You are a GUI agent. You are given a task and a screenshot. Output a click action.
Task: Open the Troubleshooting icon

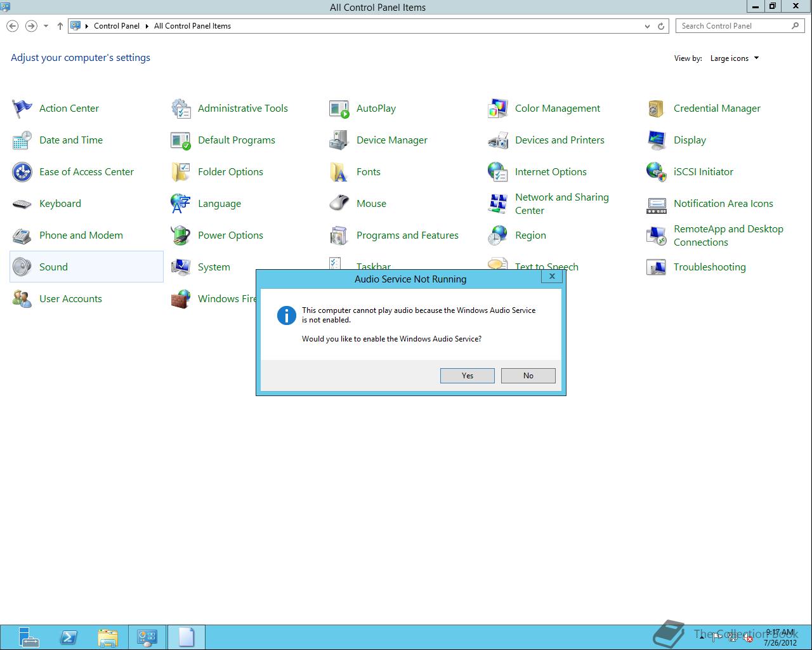pyautogui.click(x=657, y=267)
